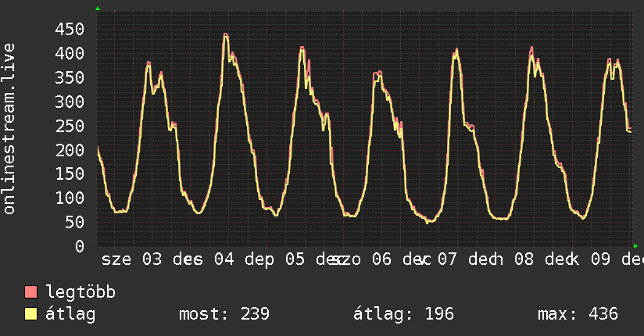This screenshot has width=644, height=336.
Task: Click the most: 239 statistic
Action: click(224, 314)
